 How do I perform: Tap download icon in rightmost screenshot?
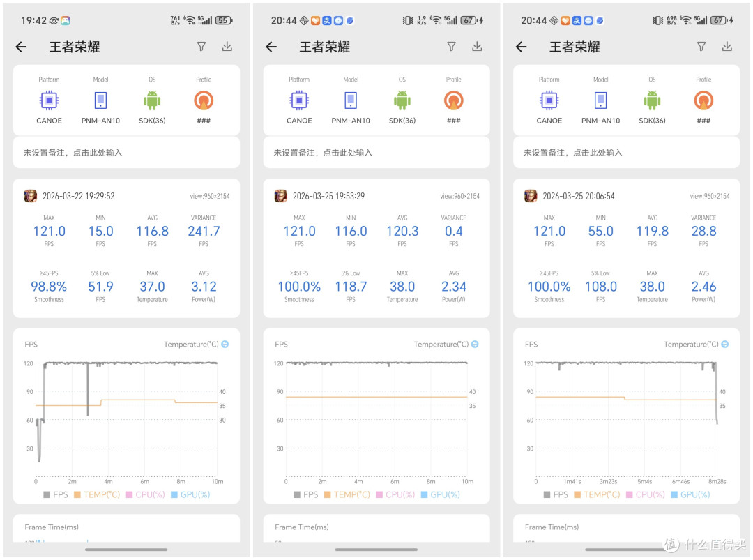coord(727,47)
